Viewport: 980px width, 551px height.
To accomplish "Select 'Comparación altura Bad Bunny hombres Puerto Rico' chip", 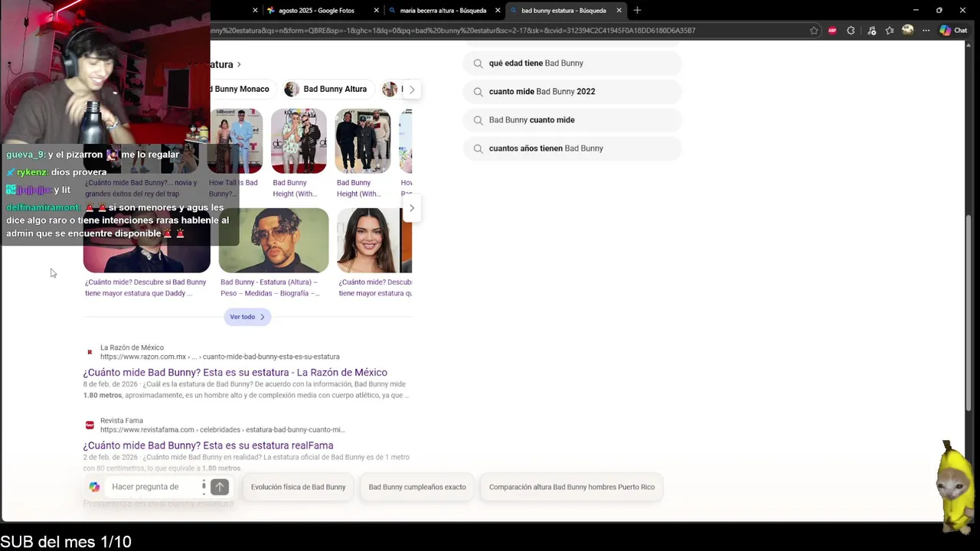I will 572,487.
